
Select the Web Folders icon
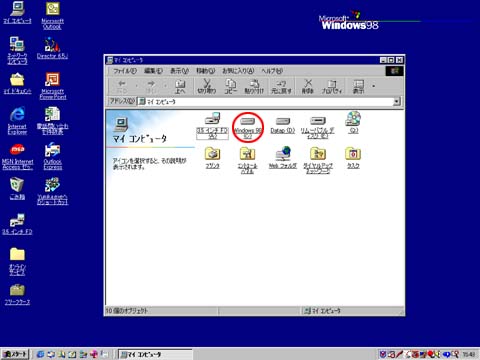pyautogui.click(x=283, y=154)
